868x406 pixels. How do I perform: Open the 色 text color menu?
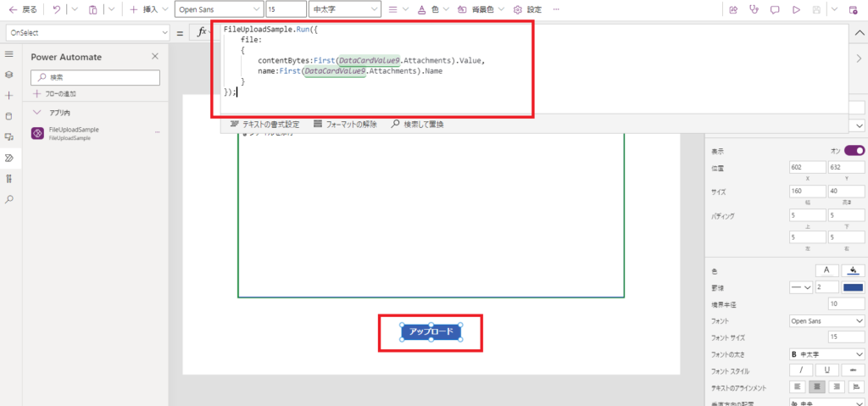[x=433, y=9]
